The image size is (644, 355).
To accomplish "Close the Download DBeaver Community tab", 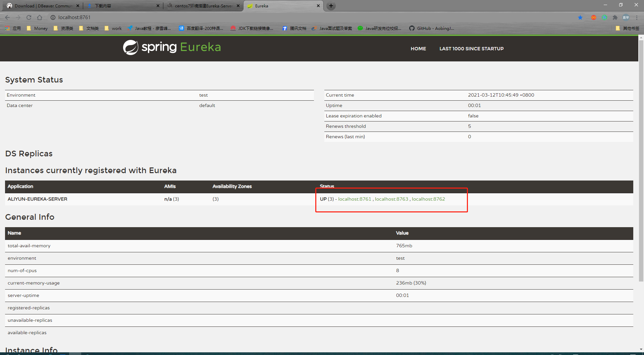I will click(x=78, y=6).
